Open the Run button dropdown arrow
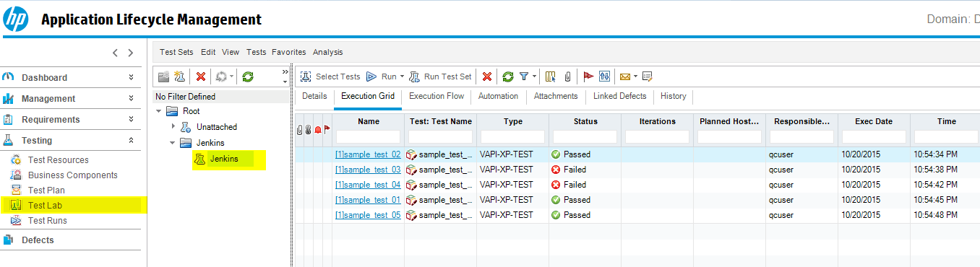The image size is (980, 267). point(403,76)
